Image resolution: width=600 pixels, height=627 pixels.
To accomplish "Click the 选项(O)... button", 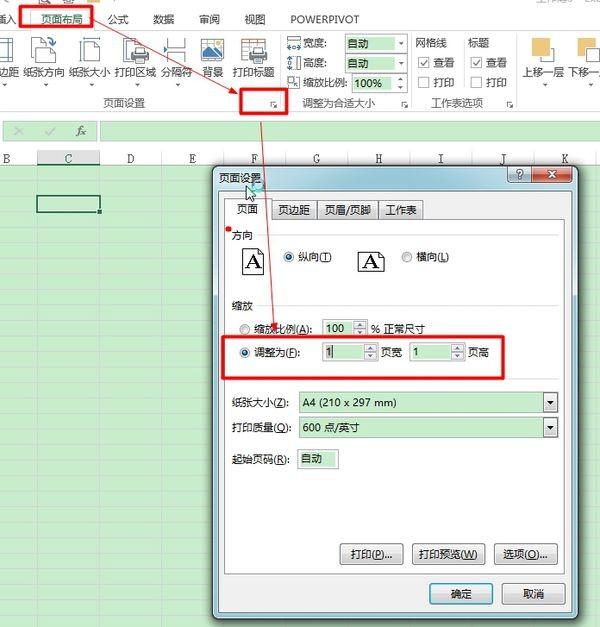I will pos(526,554).
